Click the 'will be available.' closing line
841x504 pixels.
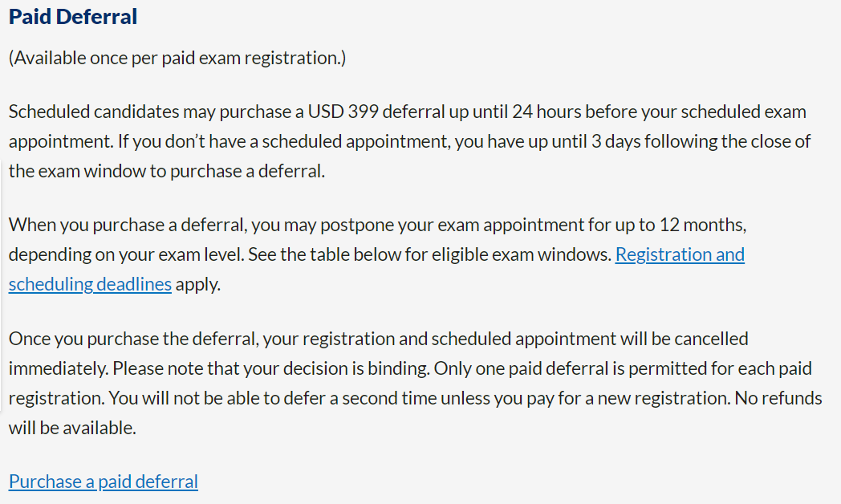click(x=72, y=428)
